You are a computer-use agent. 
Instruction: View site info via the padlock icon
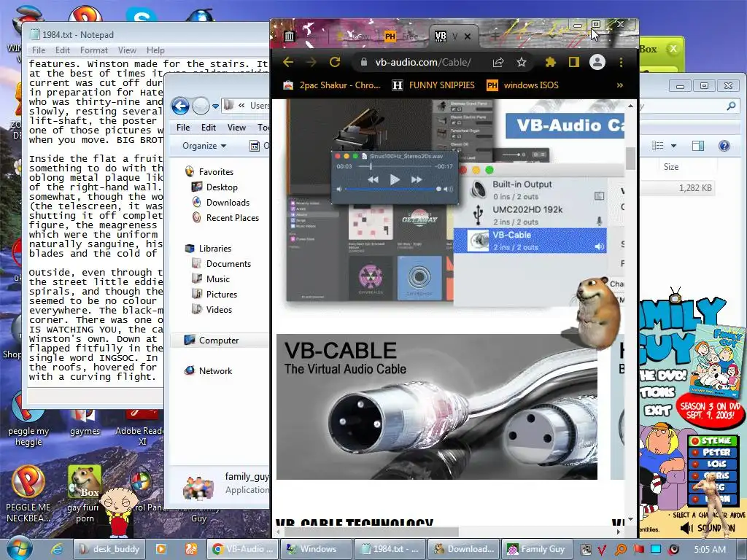click(364, 62)
